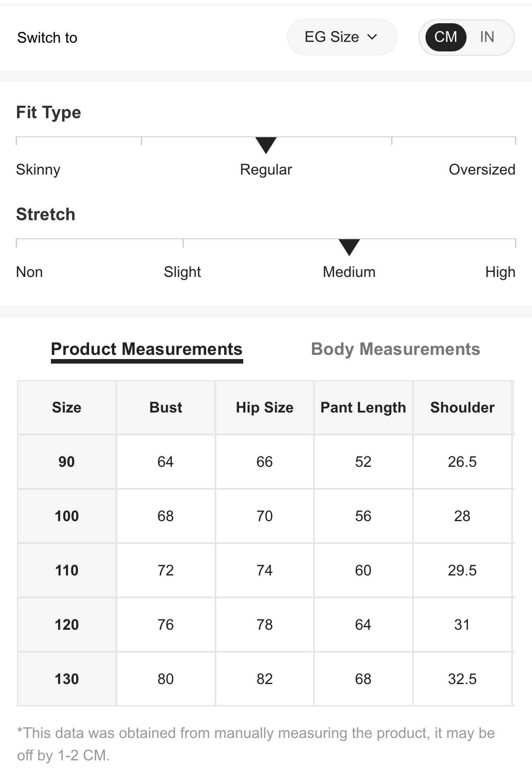Click the Oversized fit label
Image resolution: width=532 pixels, height=784 pixels.
[482, 170]
